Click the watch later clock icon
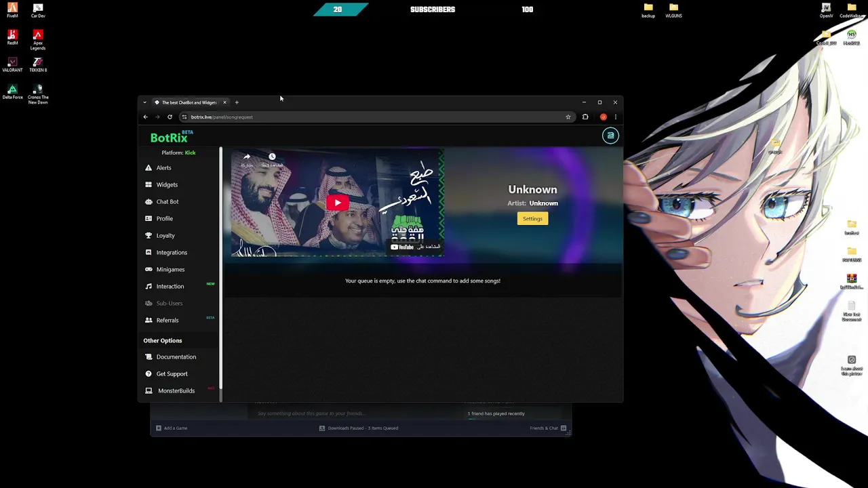Screen dimensions: 868x488 click(272, 157)
